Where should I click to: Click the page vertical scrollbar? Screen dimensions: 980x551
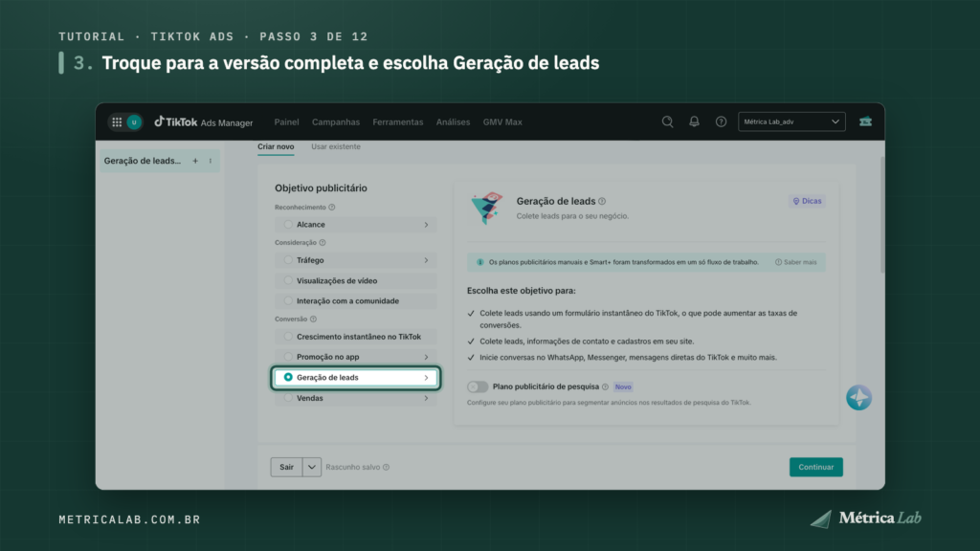[881, 214]
